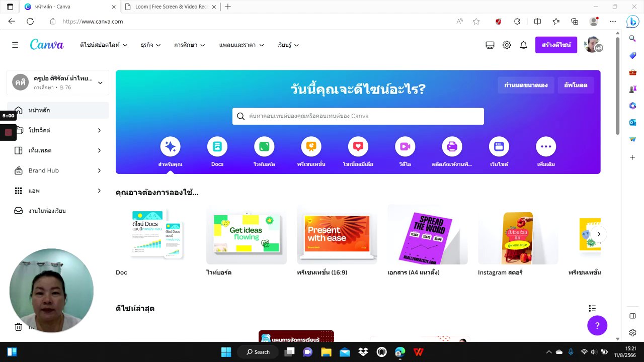Open Brand Hub in sidebar
The width and height of the screenshot is (644, 362).
pos(58,170)
